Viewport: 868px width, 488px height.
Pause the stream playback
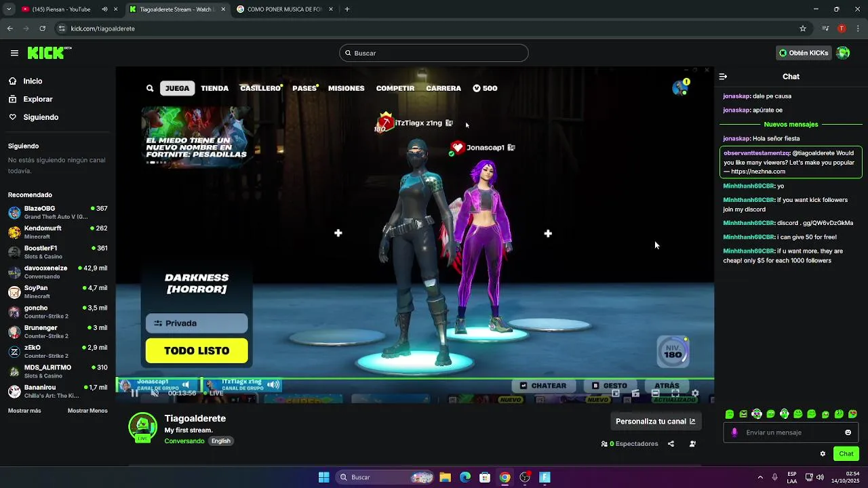tap(135, 393)
